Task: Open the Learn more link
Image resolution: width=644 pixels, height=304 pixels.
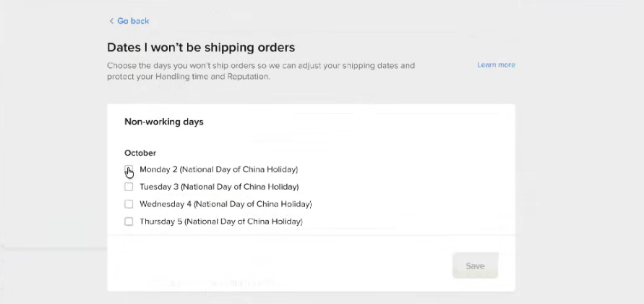Action: 496,65
